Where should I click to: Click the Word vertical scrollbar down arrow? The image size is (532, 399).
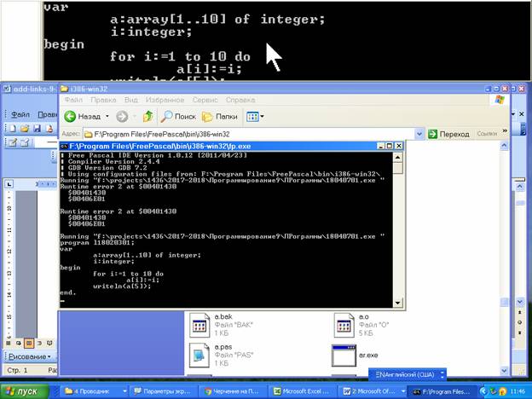point(520,302)
